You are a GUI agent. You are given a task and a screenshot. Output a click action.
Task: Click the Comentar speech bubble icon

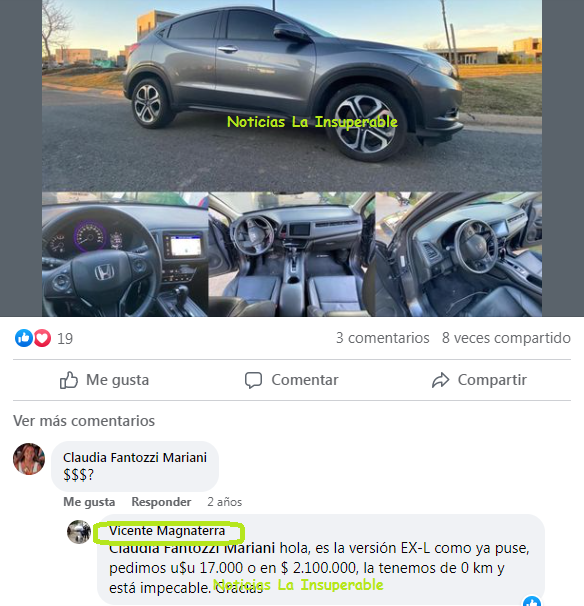pos(254,380)
